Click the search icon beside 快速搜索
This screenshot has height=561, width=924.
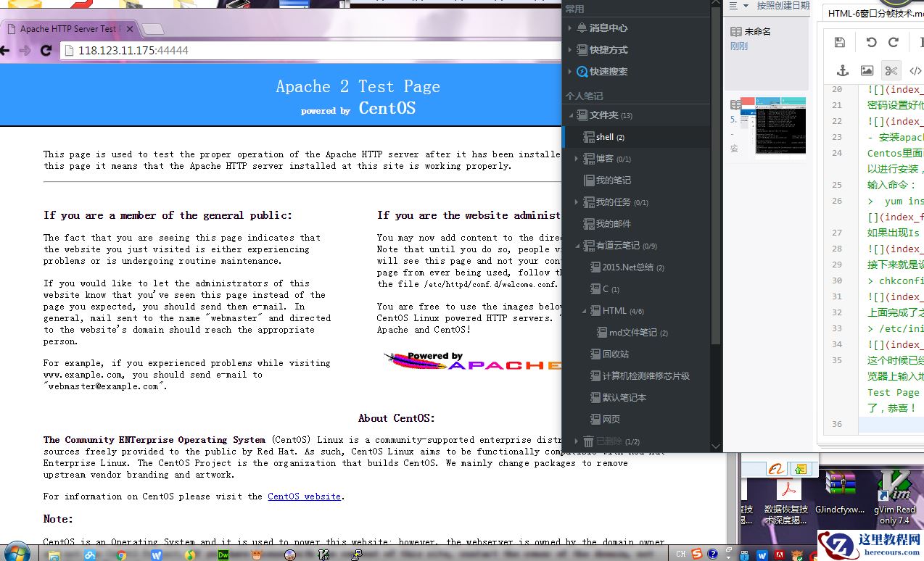[x=582, y=71]
